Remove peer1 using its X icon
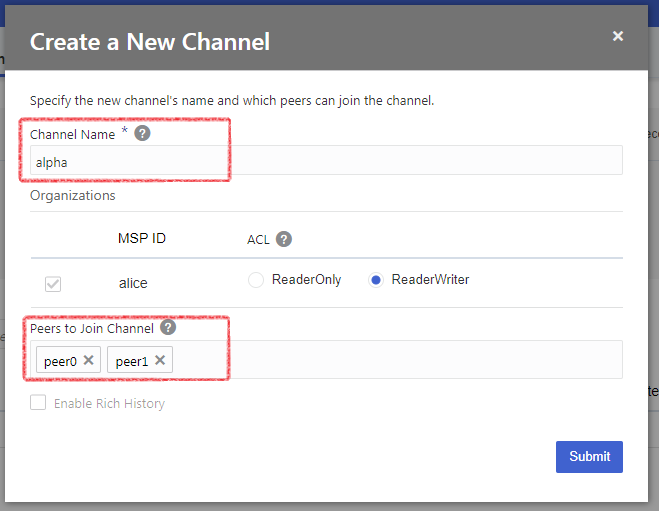Image resolution: width=659 pixels, height=511 pixels. pyautogui.click(x=160, y=360)
